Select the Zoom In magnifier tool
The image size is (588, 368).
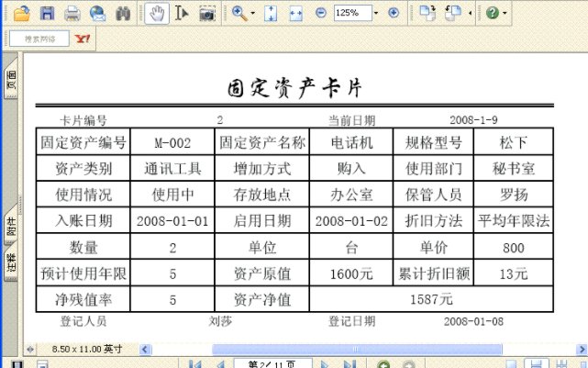239,14
